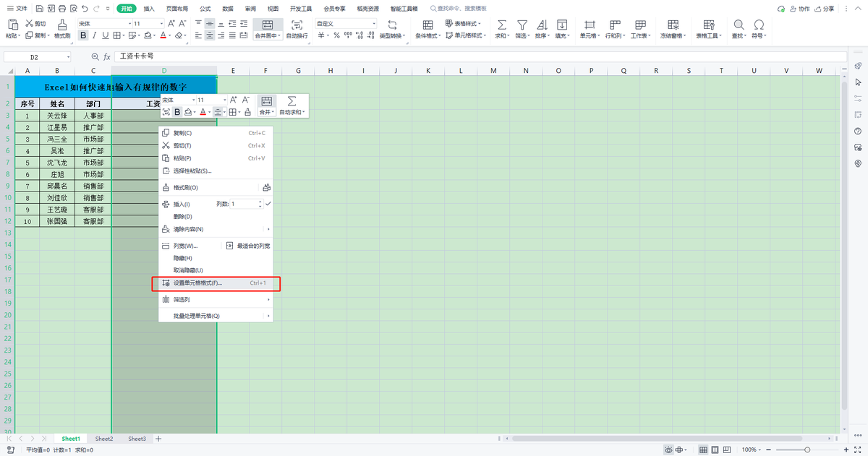This screenshot has height=456, width=868.
Task: Click the 协作 (Collaborate) button
Action: pyautogui.click(x=799, y=9)
